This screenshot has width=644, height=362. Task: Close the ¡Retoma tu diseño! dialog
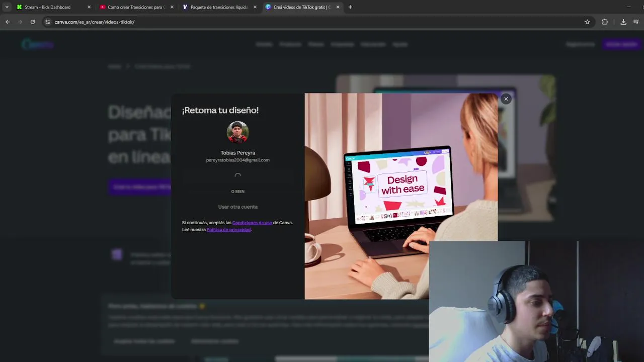coord(506,99)
